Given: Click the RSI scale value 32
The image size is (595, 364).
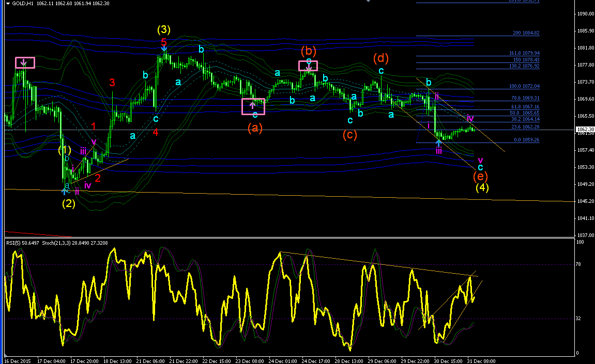Looking at the screenshot, I should pyautogui.click(x=578, y=319).
